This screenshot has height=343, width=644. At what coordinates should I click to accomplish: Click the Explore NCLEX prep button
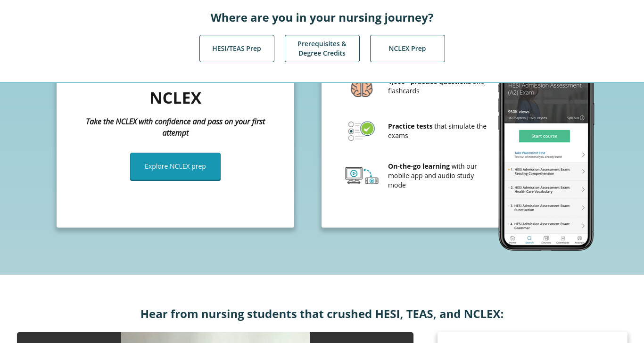pos(175,166)
